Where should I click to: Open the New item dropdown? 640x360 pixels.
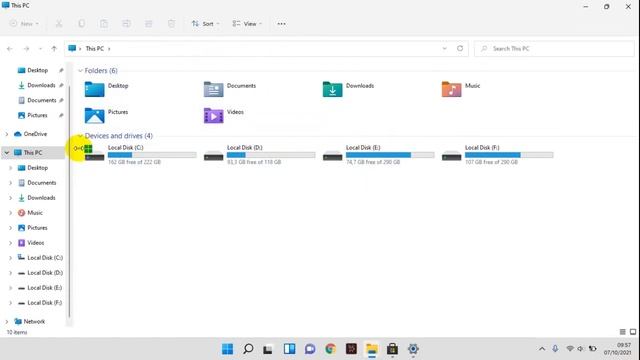(x=24, y=24)
